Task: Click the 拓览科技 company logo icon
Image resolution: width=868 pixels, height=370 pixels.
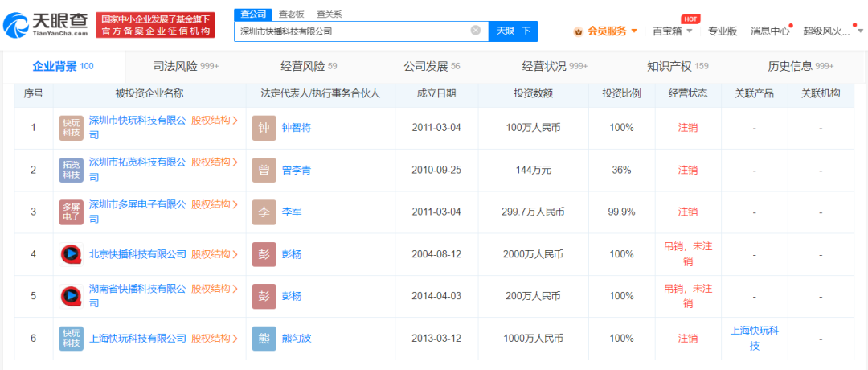Action: tap(71, 170)
